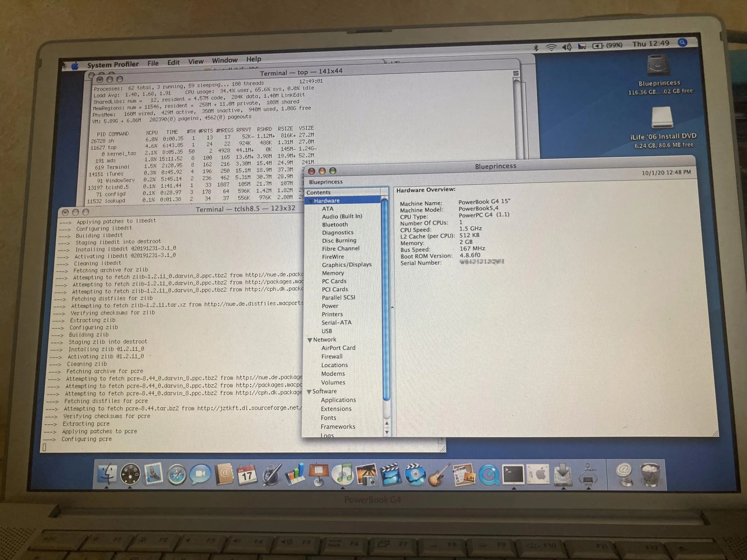The width and height of the screenshot is (747, 560).
Task: Select Power in the Contents list
Action: (x=330, y=306)
